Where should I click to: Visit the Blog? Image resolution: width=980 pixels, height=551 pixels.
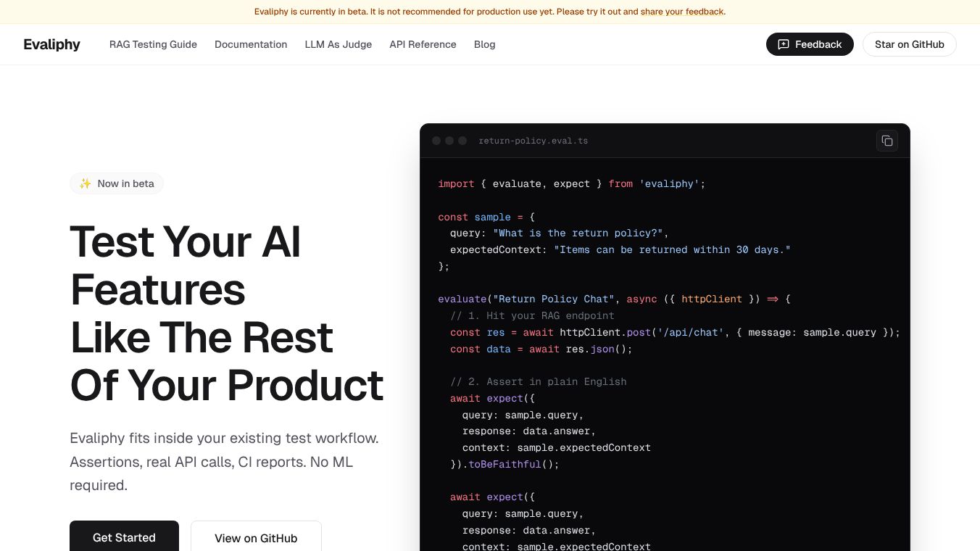[x=485, y=44]
